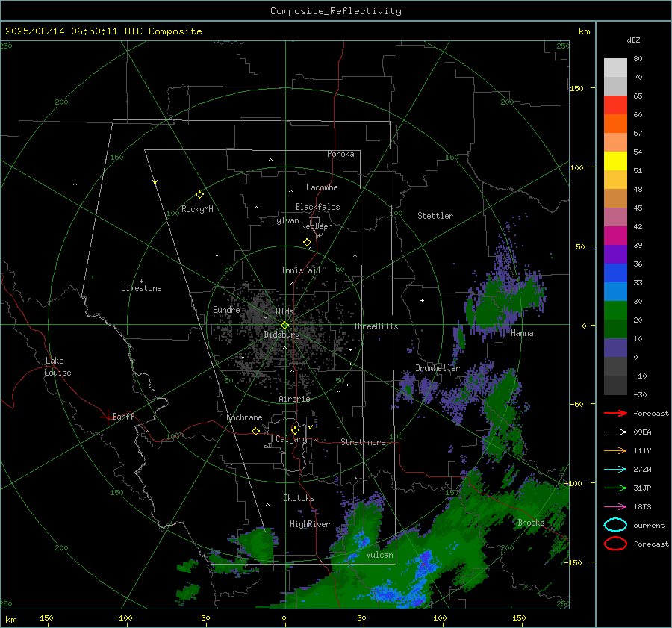
Task: Click the Sundre town label
Action: (226, 309)
